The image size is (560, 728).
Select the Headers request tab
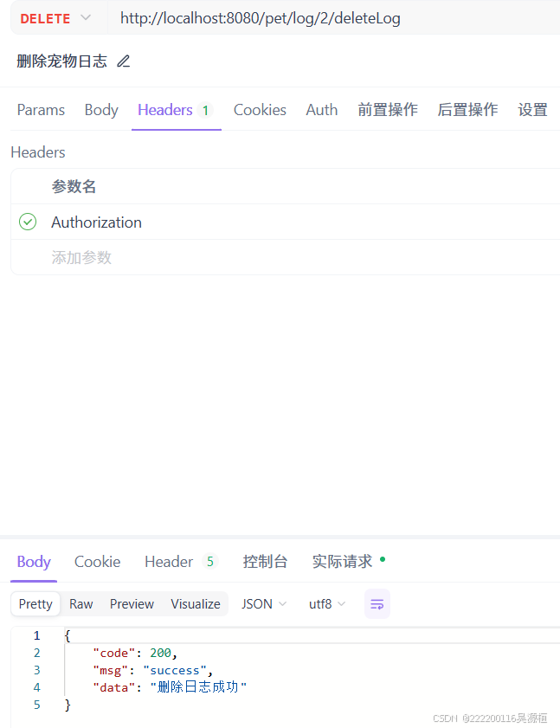tap(176, 110)
